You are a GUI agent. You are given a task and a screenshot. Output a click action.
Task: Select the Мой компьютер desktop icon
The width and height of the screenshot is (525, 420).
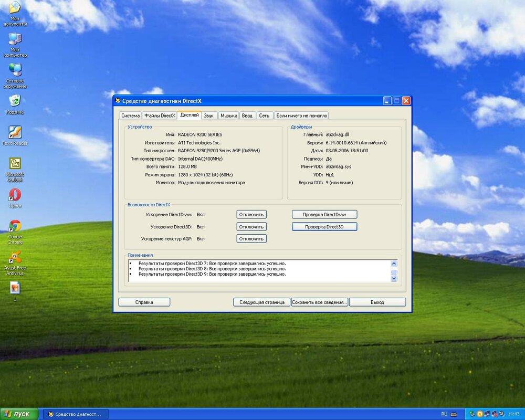tap(15, 45)
